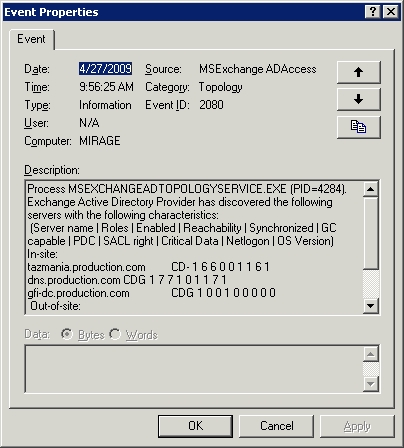Click the empty Data text box
Screen dimensions: 404x448
point(194,369)
